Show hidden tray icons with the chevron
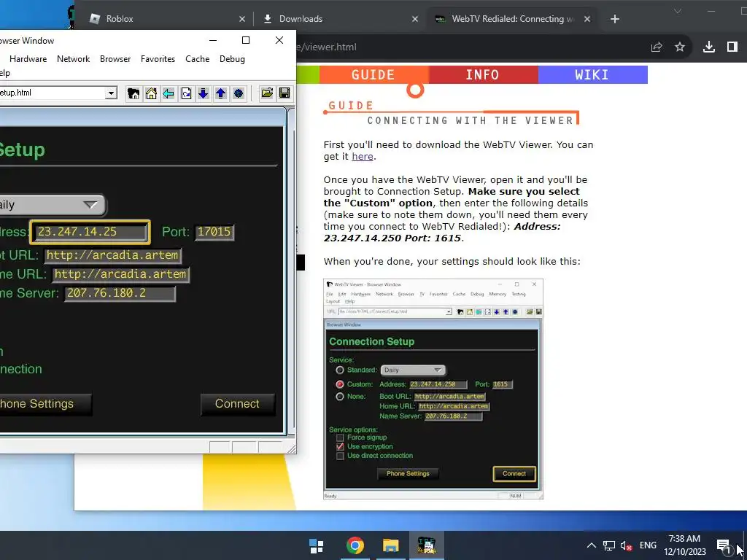This screenshot has width=747, height=560. click(591, 545)
